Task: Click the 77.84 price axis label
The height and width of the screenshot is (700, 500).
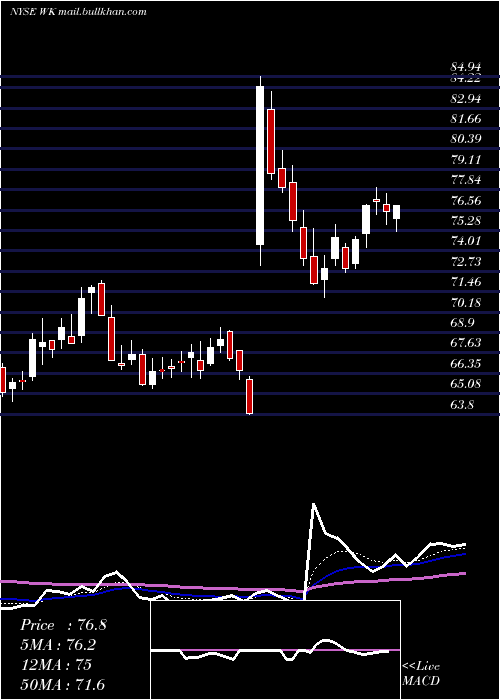Action: pyautogui.click(x=466, y=180)
